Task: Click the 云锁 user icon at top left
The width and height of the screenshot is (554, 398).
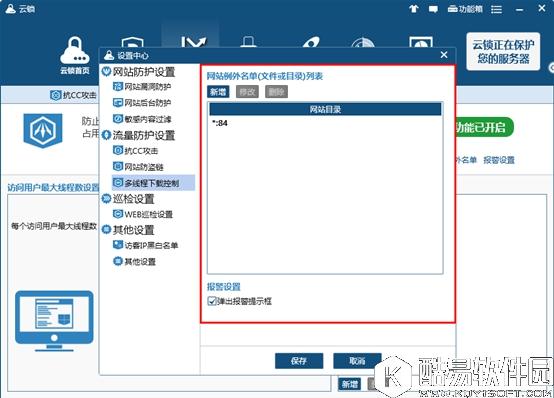Action: pyautogui.click(x=11, y=9)
